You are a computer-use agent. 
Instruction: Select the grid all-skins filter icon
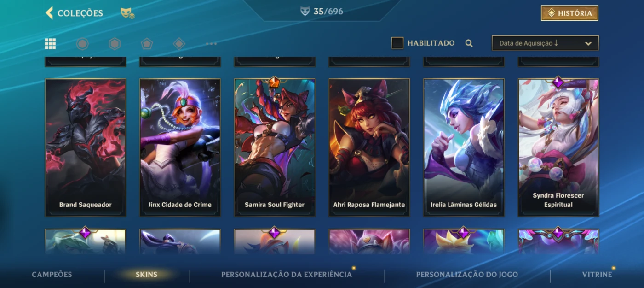click(x=50, y=44)
